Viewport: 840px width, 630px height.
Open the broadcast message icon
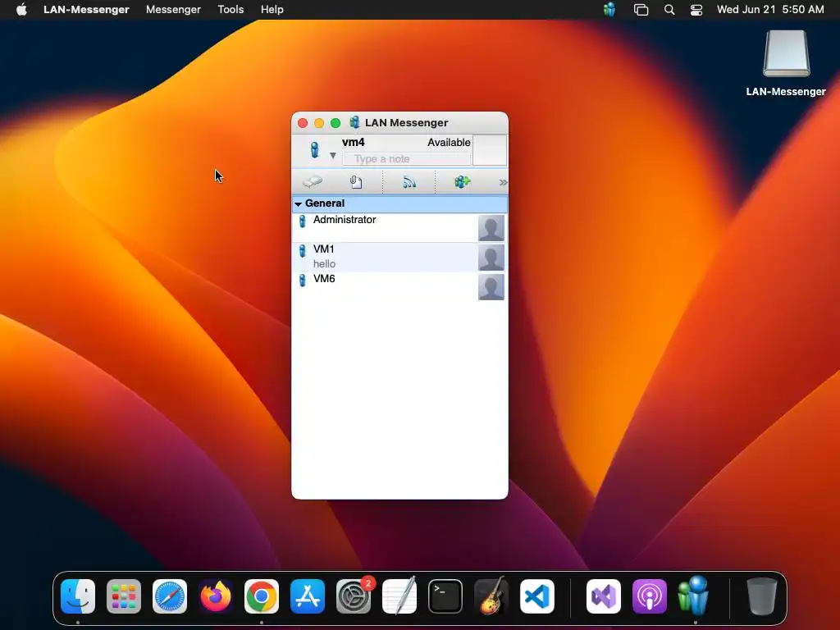[409, 182]
